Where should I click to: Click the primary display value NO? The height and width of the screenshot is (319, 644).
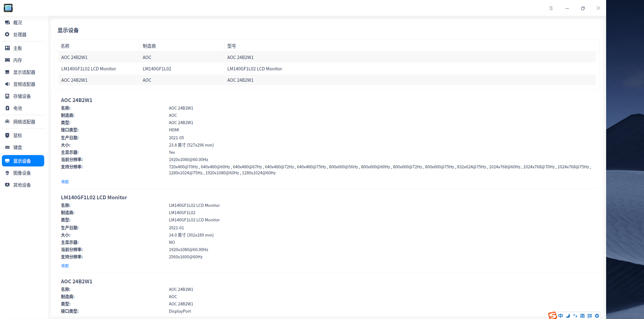[172, 242]
